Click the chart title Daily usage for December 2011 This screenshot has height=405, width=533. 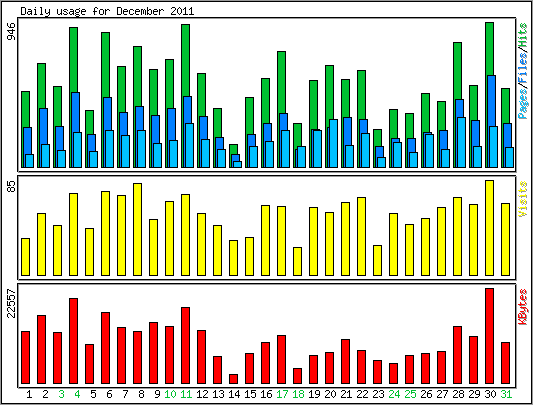tap(107, 11)
